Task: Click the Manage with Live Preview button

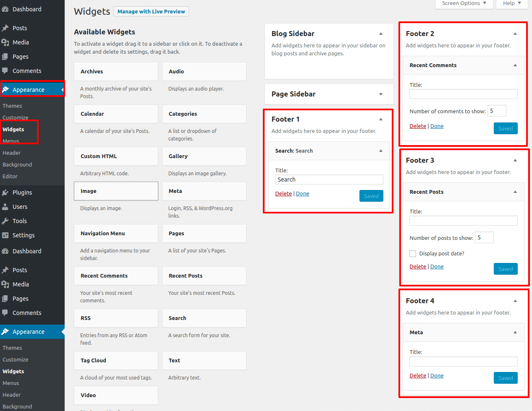Action: 151,11
